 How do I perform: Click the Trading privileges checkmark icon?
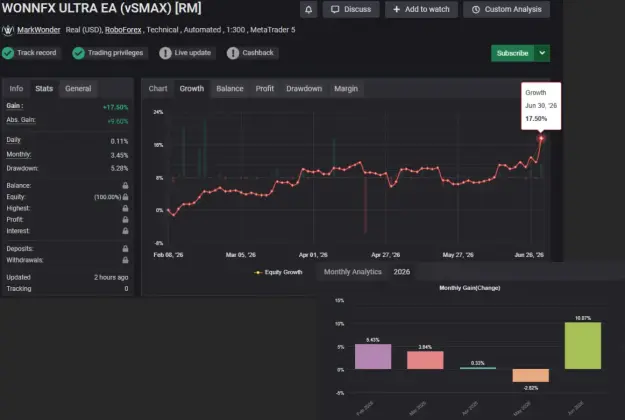[79, 53]
